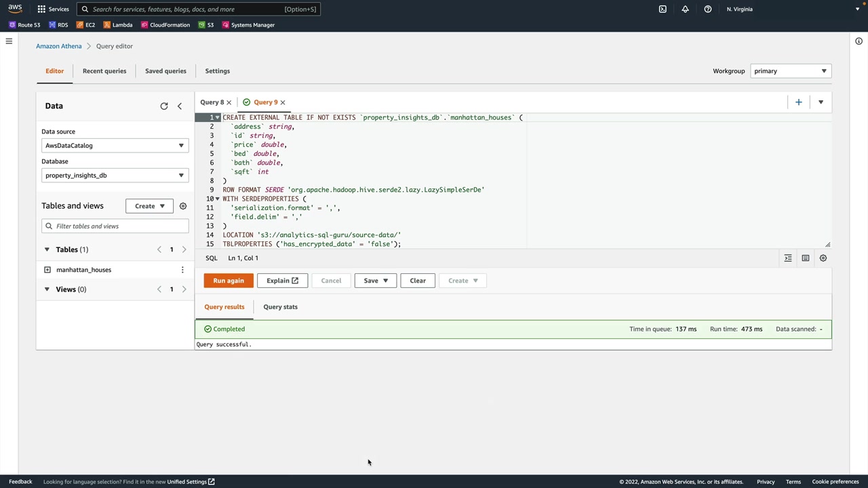The width and height of the screenshot is (868, 488).
Task: Click the Filter tables and views field
Action: [115, 226]
